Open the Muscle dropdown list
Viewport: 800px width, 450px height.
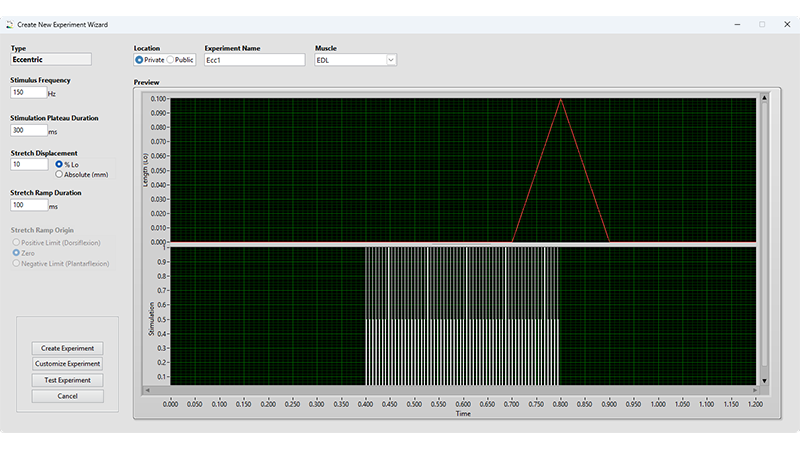point(391,60)
